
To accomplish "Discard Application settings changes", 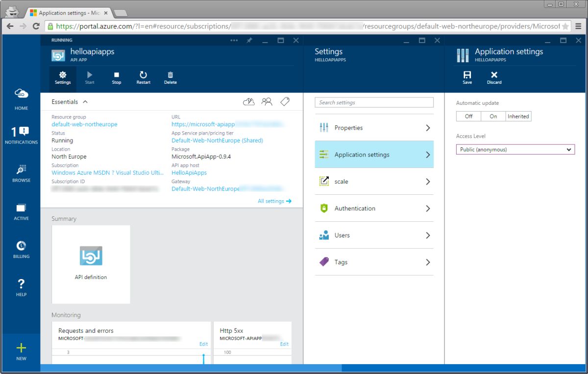I will 494,78.
